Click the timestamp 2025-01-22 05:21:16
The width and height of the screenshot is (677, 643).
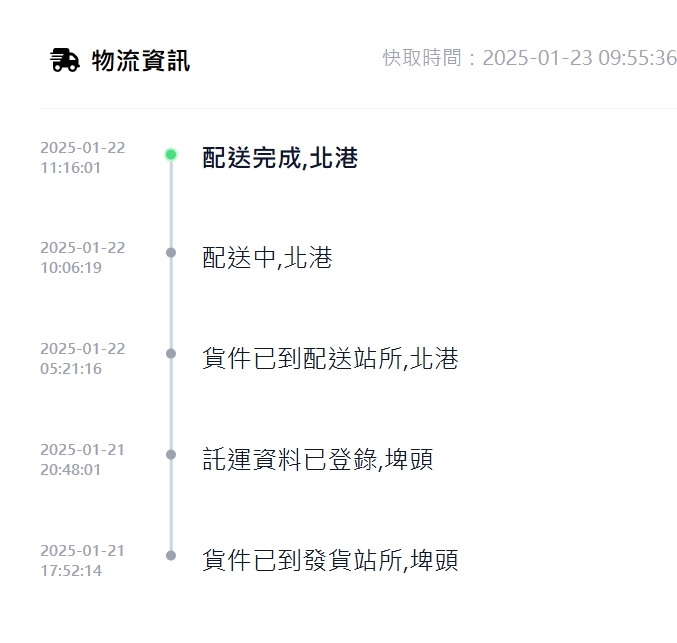pyautogui.click(x=82, y=358)
